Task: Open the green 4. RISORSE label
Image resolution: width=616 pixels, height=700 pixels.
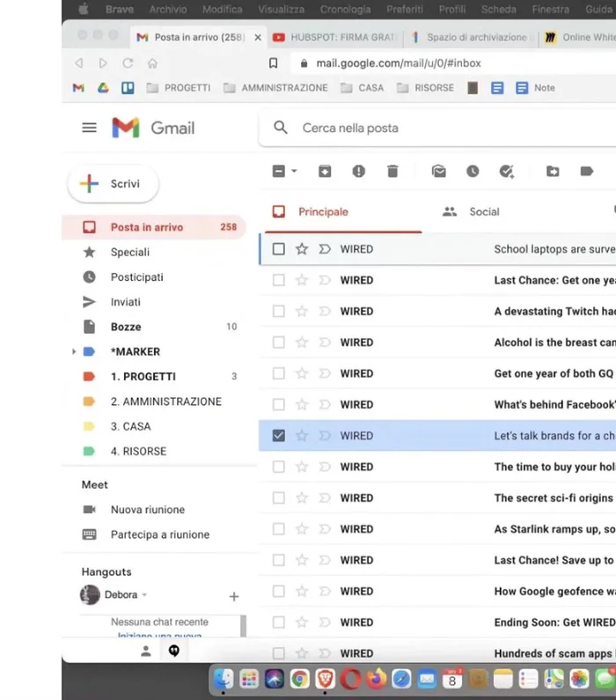Action: pyautogui.click(x=154, y=451)
